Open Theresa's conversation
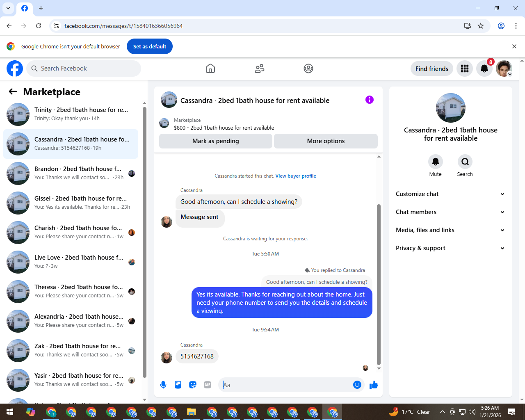This screenshot has width=525, height=420. (x=71, y=292)
